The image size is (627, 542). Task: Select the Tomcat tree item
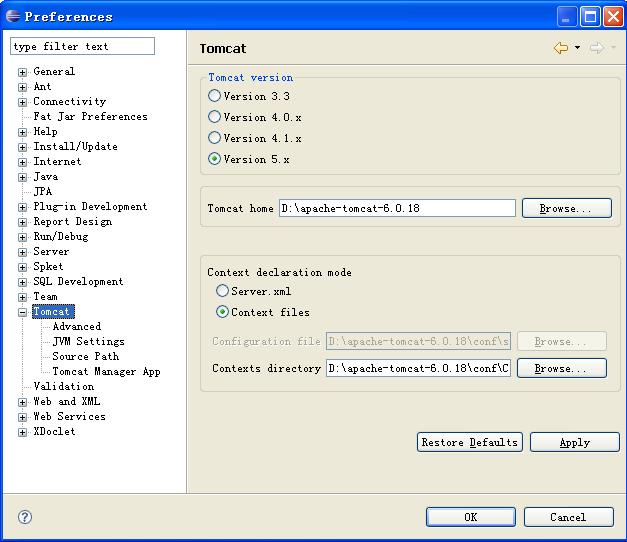click(51, 311)
